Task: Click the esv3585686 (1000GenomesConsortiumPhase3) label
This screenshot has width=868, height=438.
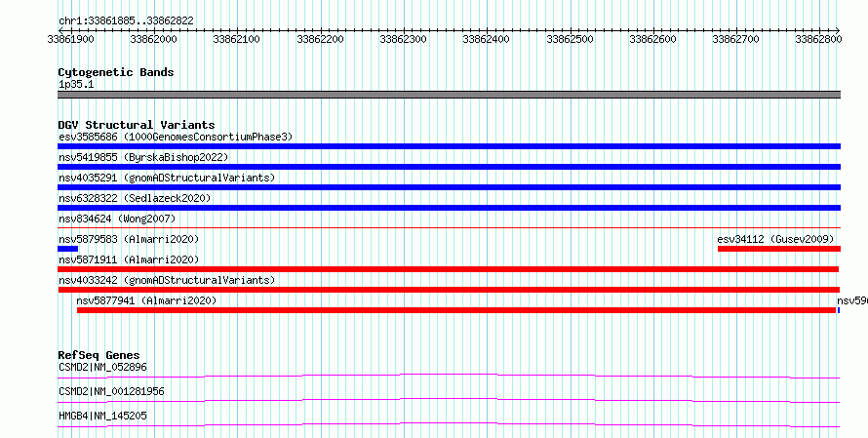Action: click(176, 137)
